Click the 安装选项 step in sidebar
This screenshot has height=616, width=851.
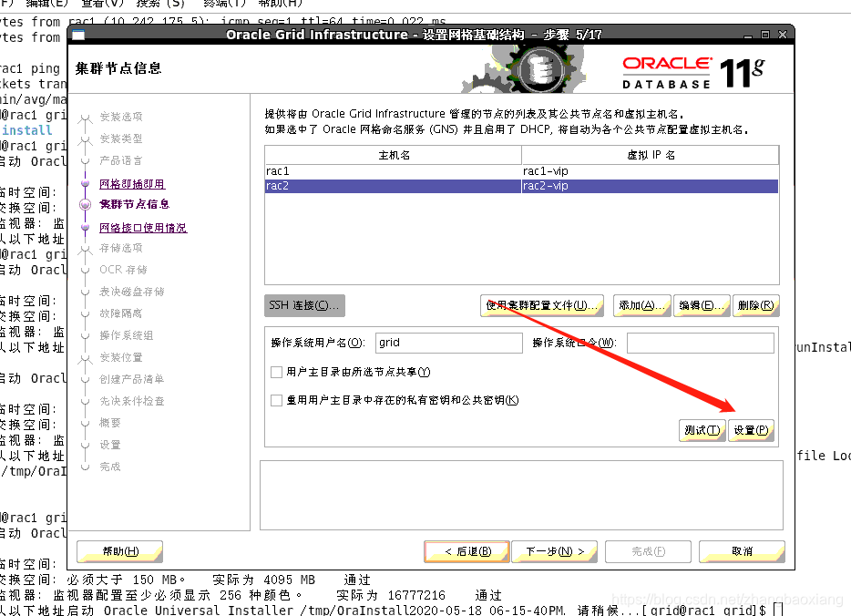(121, 117)
